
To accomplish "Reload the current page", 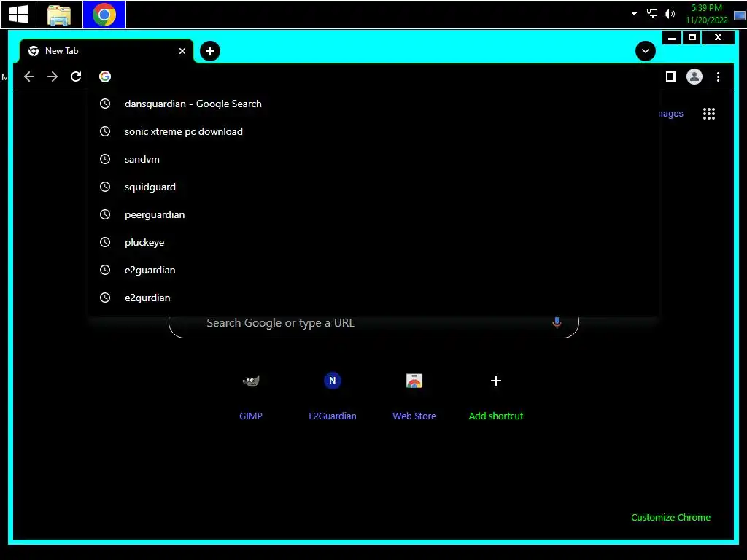I will tap(76, 77).
